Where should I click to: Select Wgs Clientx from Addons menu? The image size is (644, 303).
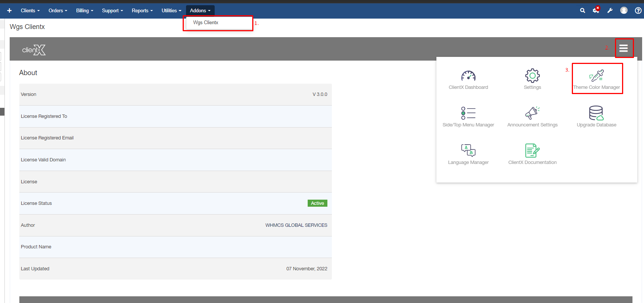pos(206,23)
